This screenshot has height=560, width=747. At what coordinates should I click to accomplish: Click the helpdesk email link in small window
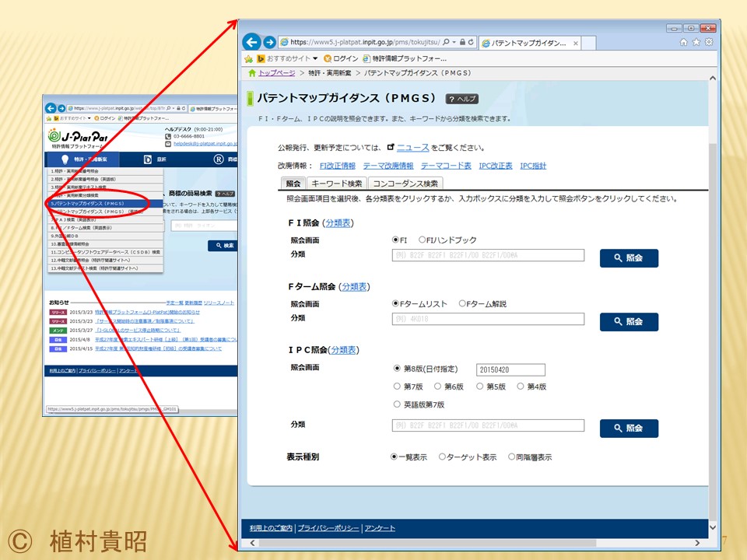[x=205, y=144]
